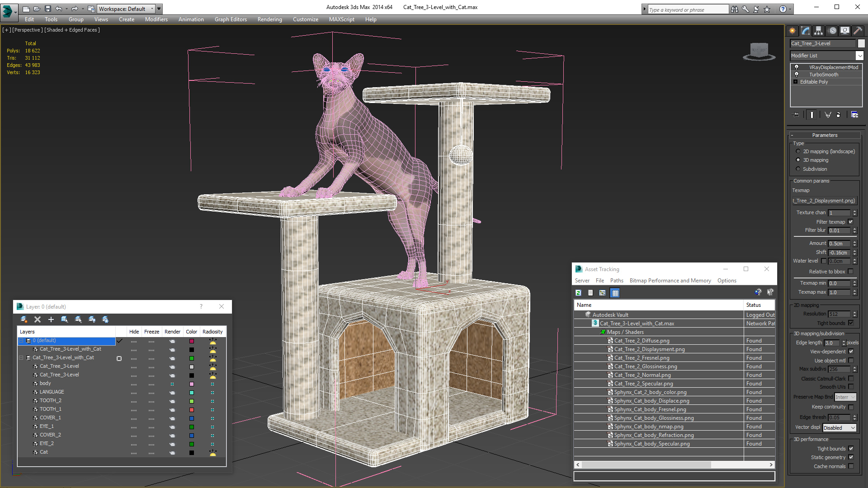Click the body layer pink color swatch
The image size is (868, 488).
[x=192, y=384]
